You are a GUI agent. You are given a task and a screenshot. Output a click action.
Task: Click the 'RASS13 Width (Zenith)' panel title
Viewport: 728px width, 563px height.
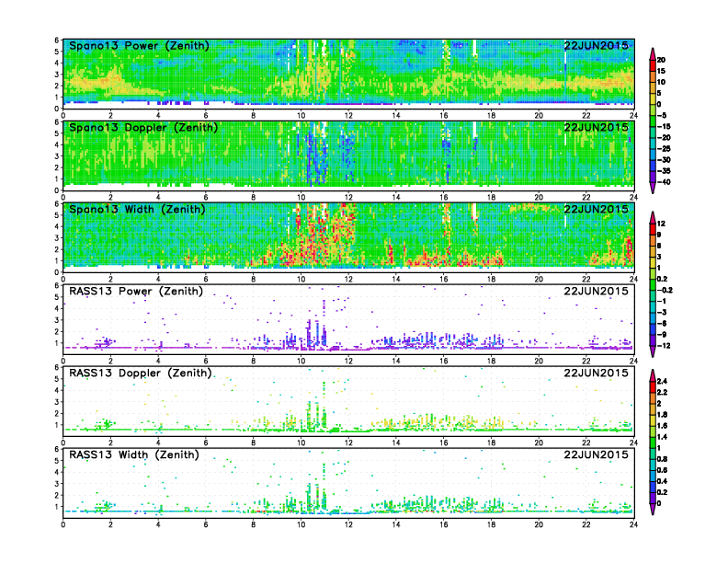point(133,454)
